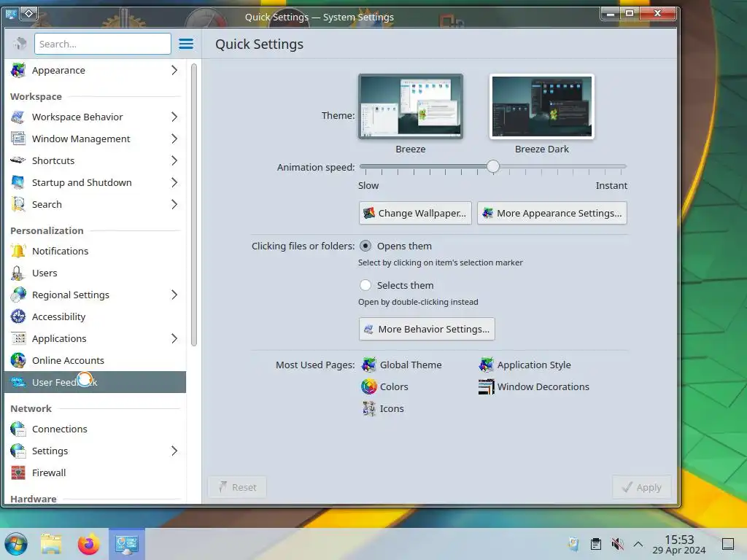This screenshot has width=747, height=560.
Task: Click the Workspace Behavior icon
Action: (18, 117)
